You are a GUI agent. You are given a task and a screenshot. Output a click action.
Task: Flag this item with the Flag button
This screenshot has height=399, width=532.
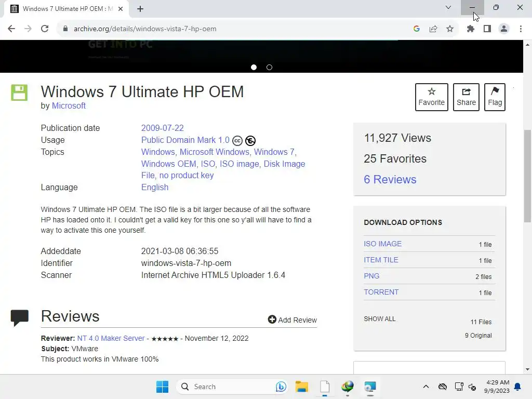tap(495, 97)
